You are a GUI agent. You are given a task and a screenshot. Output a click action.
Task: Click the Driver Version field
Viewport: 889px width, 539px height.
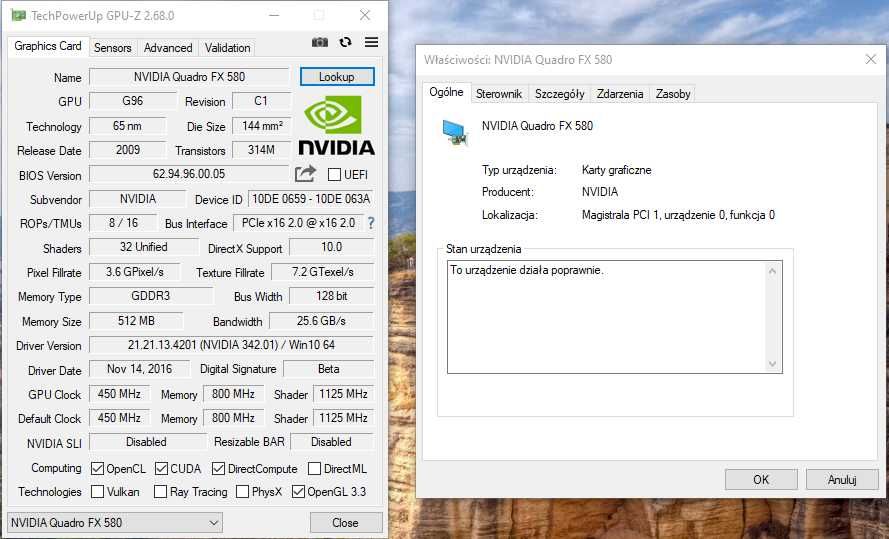pyautogui.click(x=231, y=345)
